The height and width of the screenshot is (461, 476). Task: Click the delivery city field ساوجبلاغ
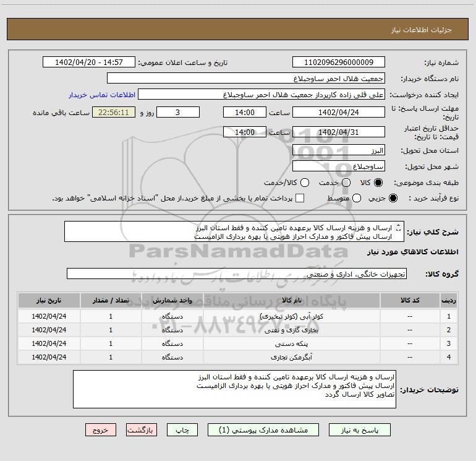point(339,166)
